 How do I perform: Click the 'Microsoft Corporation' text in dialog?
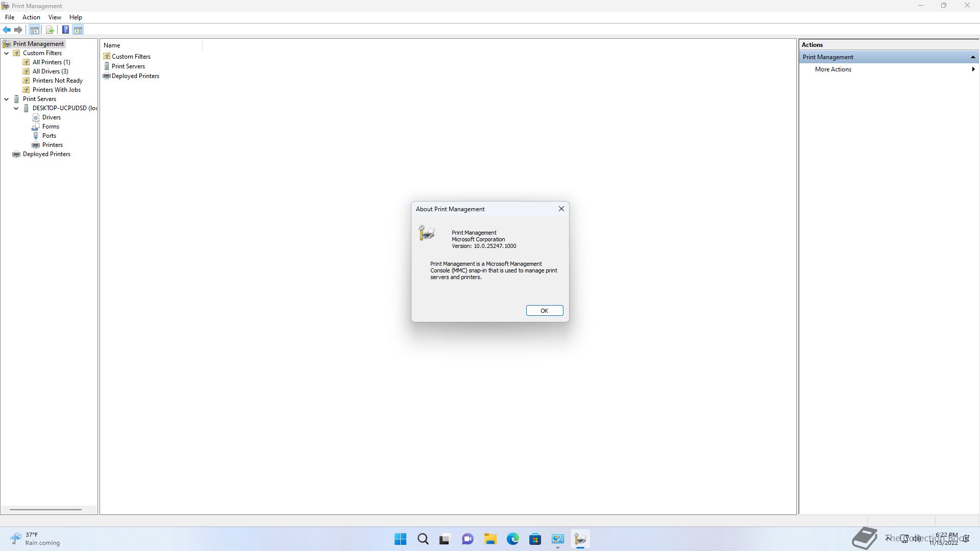[478, 239]
